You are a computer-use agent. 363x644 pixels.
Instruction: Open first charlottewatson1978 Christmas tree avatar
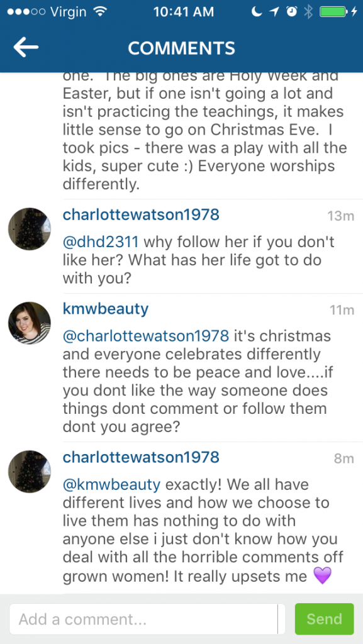pos(30,229)
